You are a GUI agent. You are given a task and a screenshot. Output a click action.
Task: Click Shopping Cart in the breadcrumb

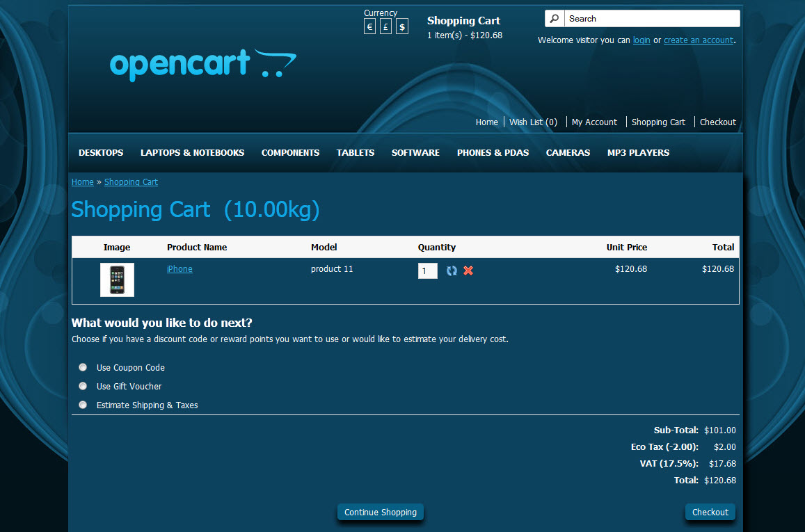(131, 182)
